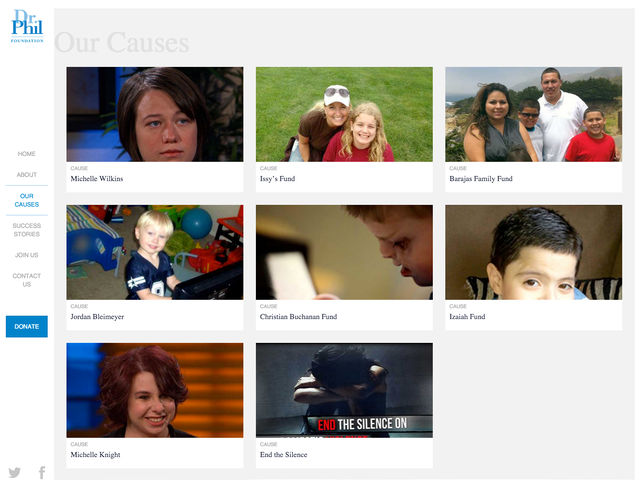
Task: Open the Barajas Family Fund title link
Action: click(x=481, y=179)
